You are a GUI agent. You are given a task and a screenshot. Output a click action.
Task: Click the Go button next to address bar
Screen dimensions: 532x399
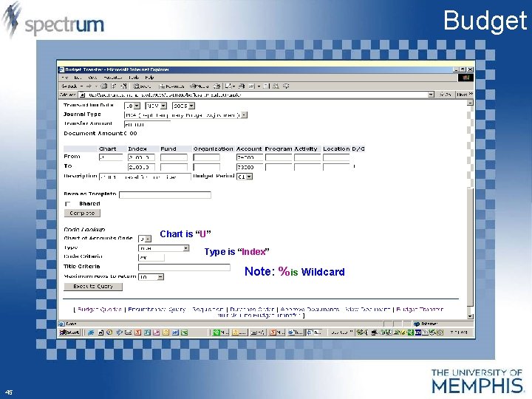click(445, 95)
